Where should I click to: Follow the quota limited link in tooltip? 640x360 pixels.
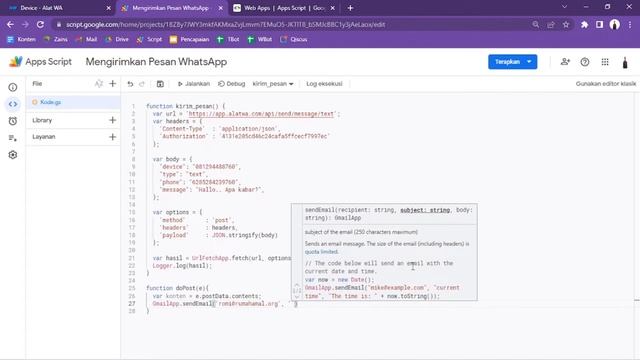pos(321,252)
